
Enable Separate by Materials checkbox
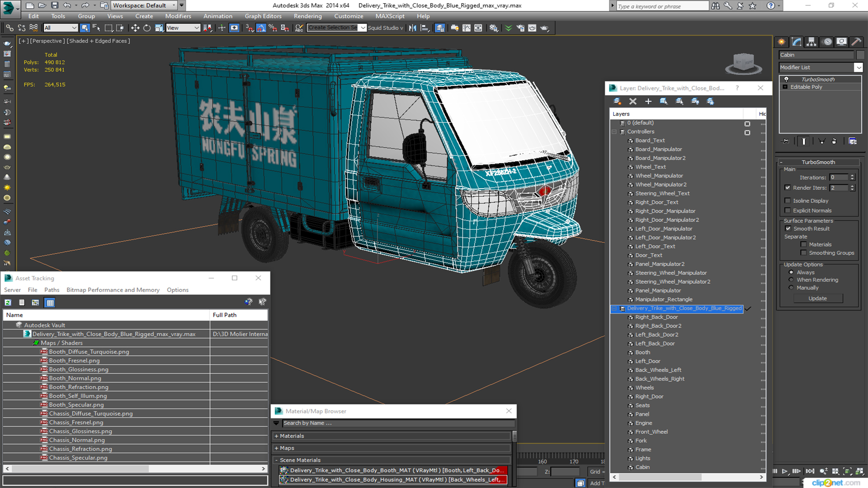[x=803, y=244]
